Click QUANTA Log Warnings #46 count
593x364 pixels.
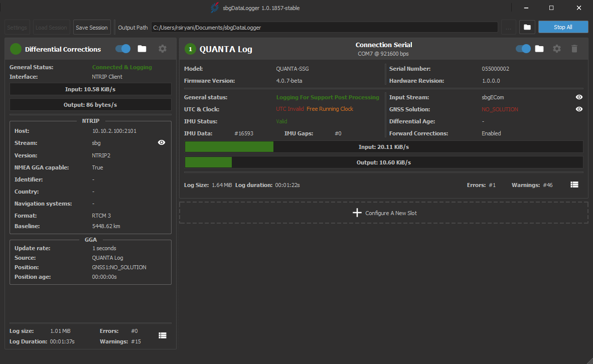coord(548,185)
